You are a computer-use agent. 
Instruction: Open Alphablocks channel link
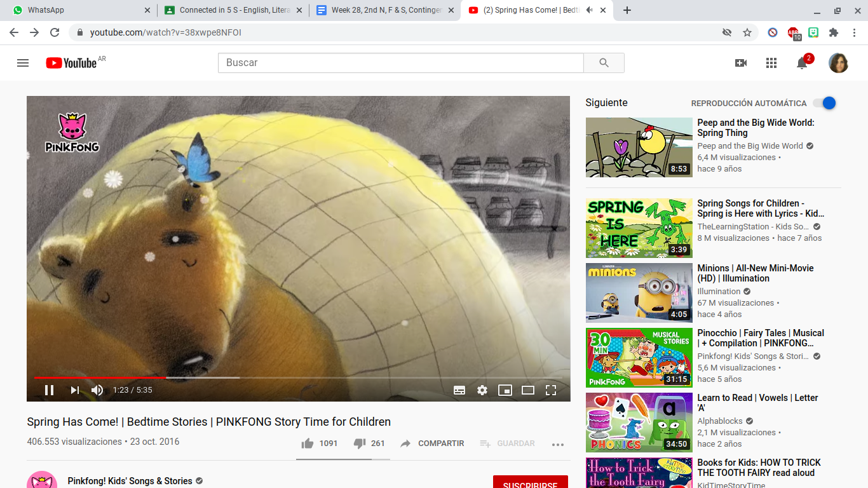tap(720, 421)
